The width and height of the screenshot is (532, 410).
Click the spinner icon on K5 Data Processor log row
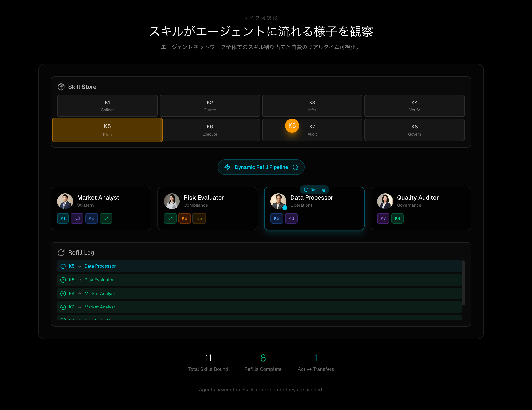pos(63,266)
